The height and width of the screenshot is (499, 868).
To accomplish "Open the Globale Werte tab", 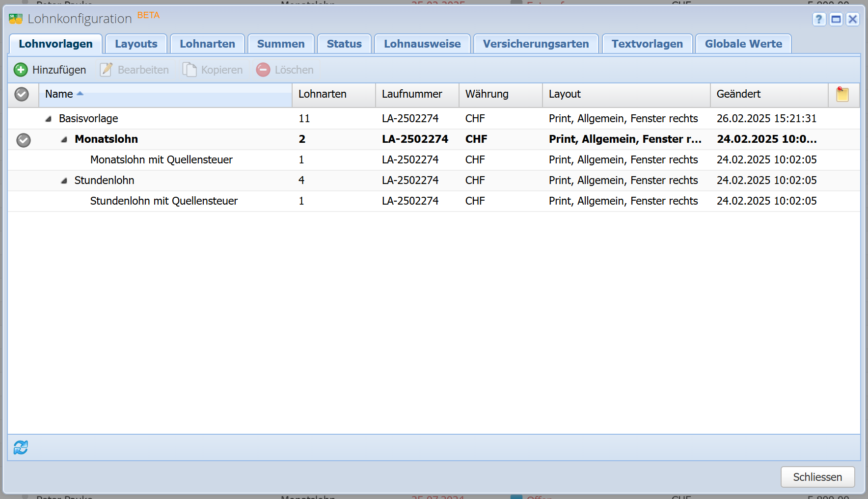I will coord(743,44).
